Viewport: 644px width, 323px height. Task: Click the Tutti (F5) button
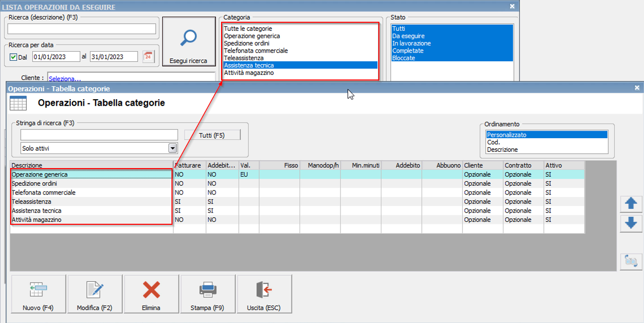tap(212, 135)
